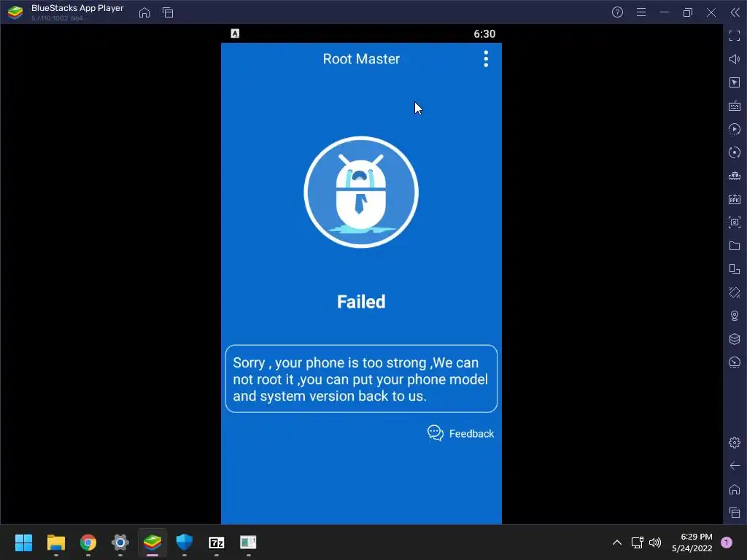The height and width of the screenshot is (560, 747).
Task: Open Windows Security shield in taskbar
Action: [185, 542]
